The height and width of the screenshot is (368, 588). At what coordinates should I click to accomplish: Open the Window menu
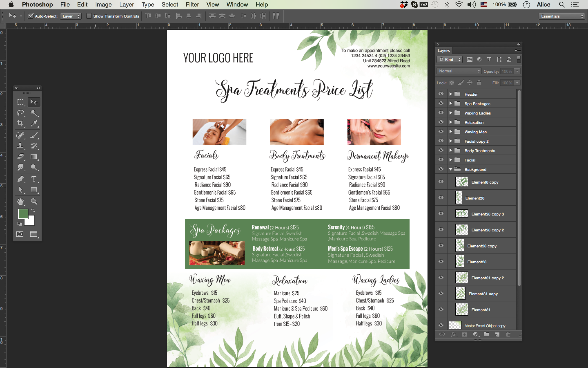tap(237, 4)
